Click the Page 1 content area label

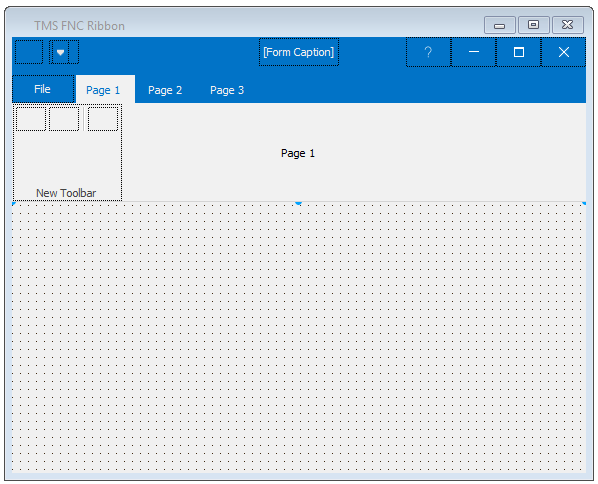pyautogui.click(x=298, y=153)
